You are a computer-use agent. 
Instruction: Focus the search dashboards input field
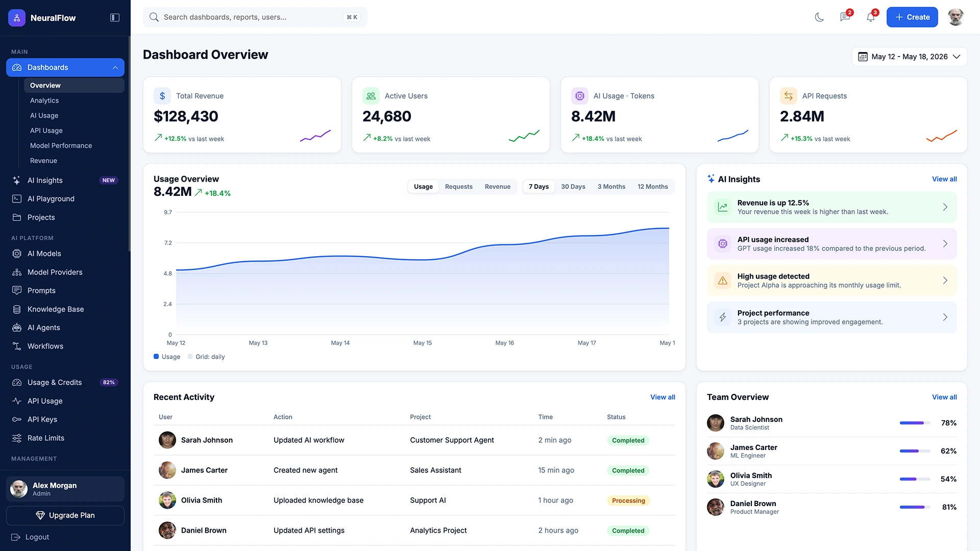click(x=255, y=17)
